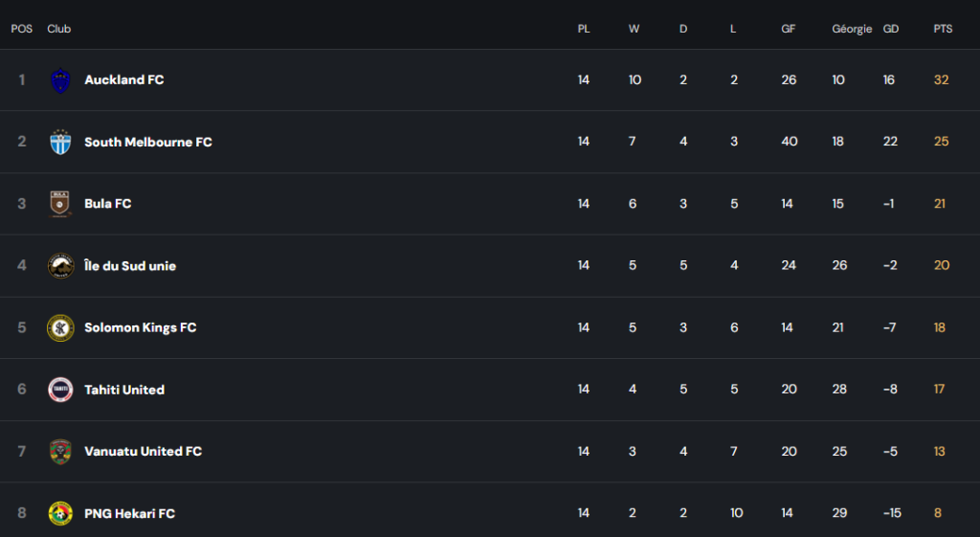Click the PNG Hekari FC logo
The height and width of the screenshot is (537, 980).
pos(60,513)
